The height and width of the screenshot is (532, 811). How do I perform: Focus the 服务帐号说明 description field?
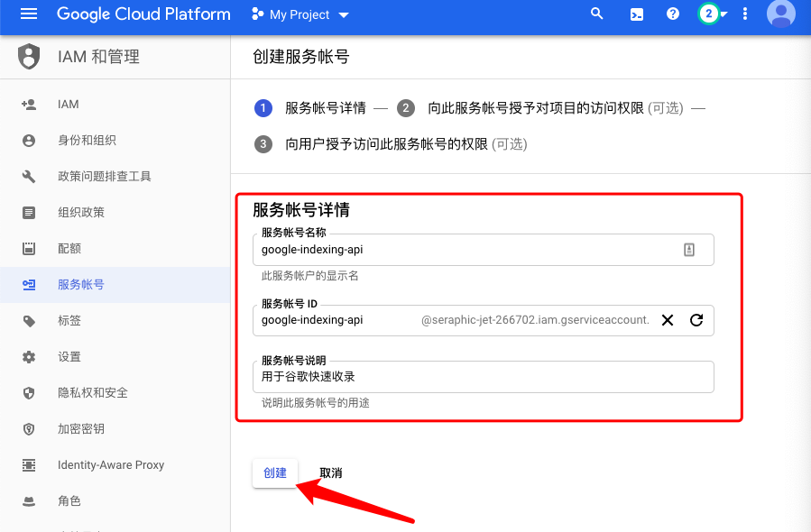coord(484,377)
